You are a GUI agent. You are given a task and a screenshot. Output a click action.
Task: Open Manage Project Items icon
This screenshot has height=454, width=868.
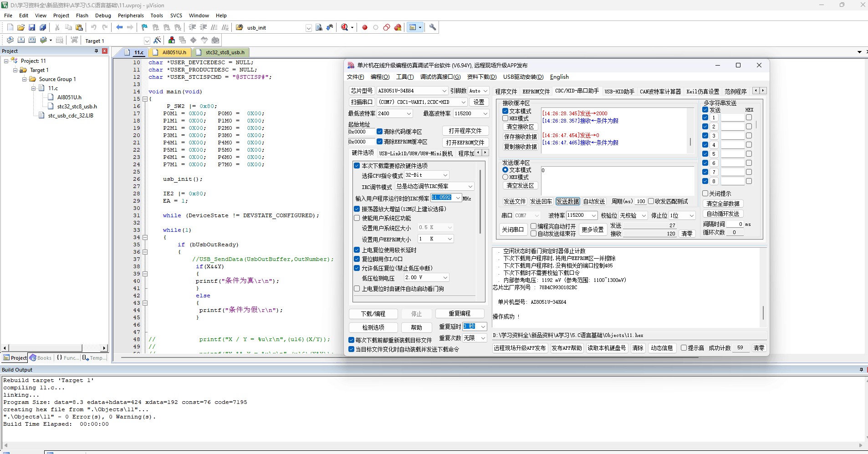click(172, 40)
